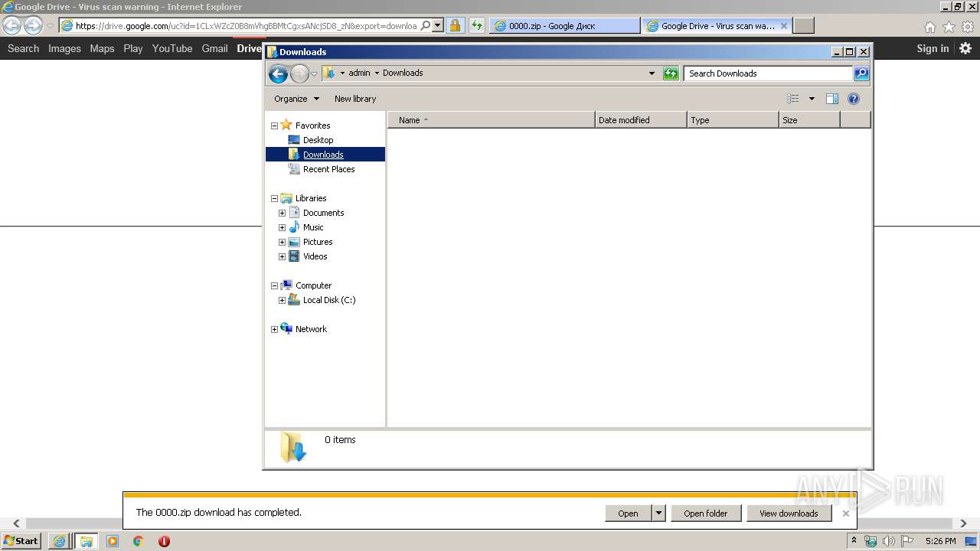Open the IE Home icon
The height and width of the screenshot is (551, 980).
point(929,27)
